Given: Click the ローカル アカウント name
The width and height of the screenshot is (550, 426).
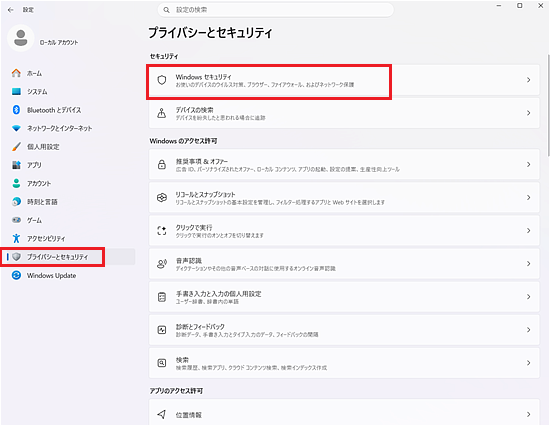Looking at the screenshot, I should [x=59, y=42].
